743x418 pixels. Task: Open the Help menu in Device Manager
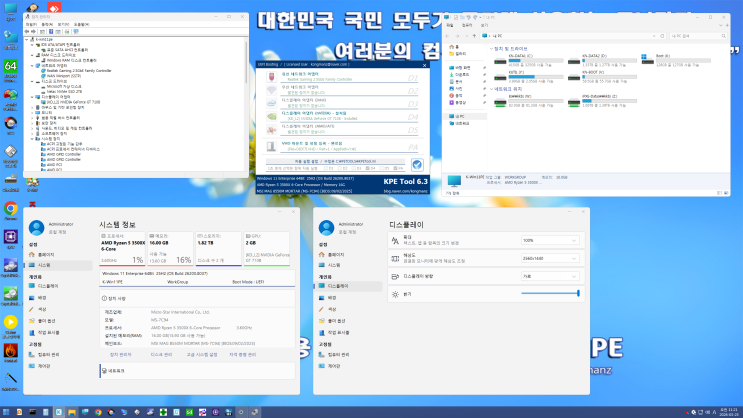tap(81, 24)
